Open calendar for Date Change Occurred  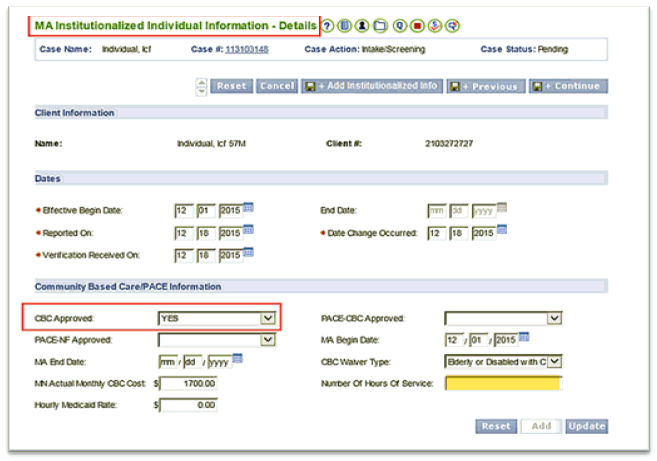coord(502,231)
